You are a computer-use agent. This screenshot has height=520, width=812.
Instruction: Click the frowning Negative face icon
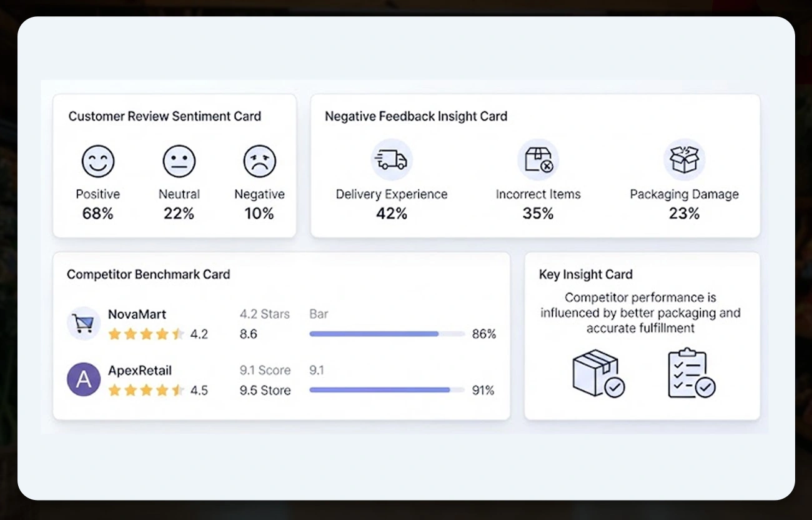(259, 161)
